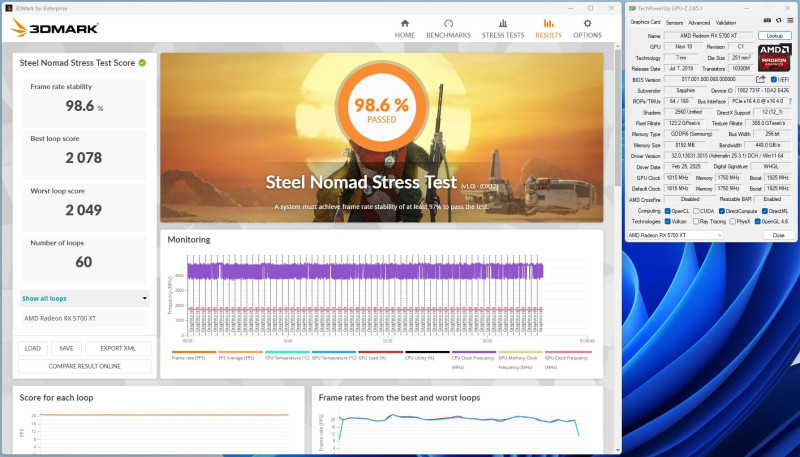
Task: Click the SAVE button
Action: 66,348
